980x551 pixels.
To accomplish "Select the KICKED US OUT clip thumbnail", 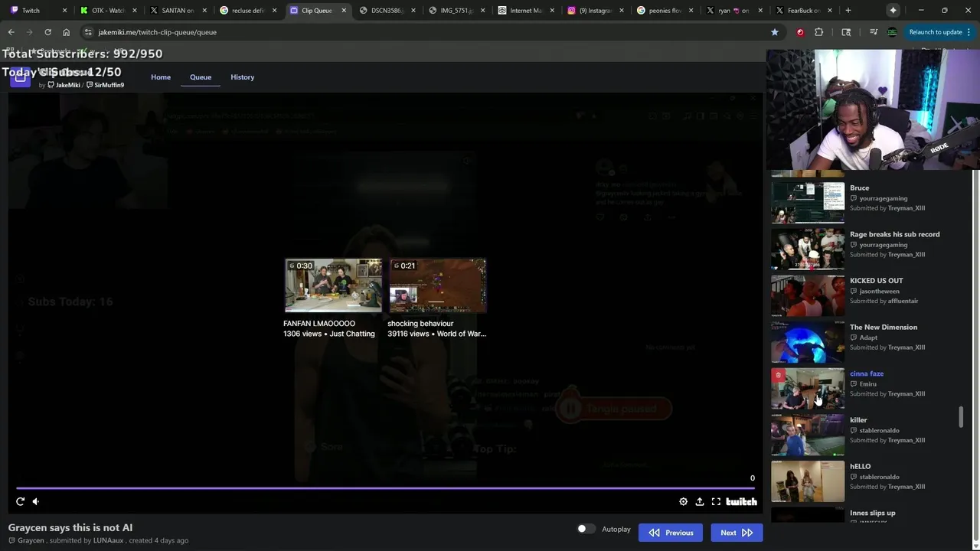I will pos(808,295).
